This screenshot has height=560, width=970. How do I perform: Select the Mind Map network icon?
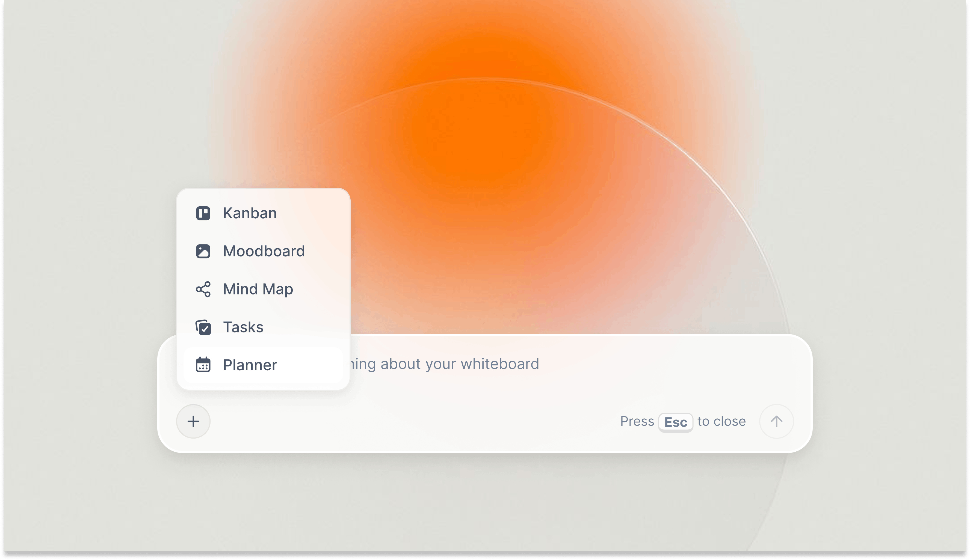(203, 289)
